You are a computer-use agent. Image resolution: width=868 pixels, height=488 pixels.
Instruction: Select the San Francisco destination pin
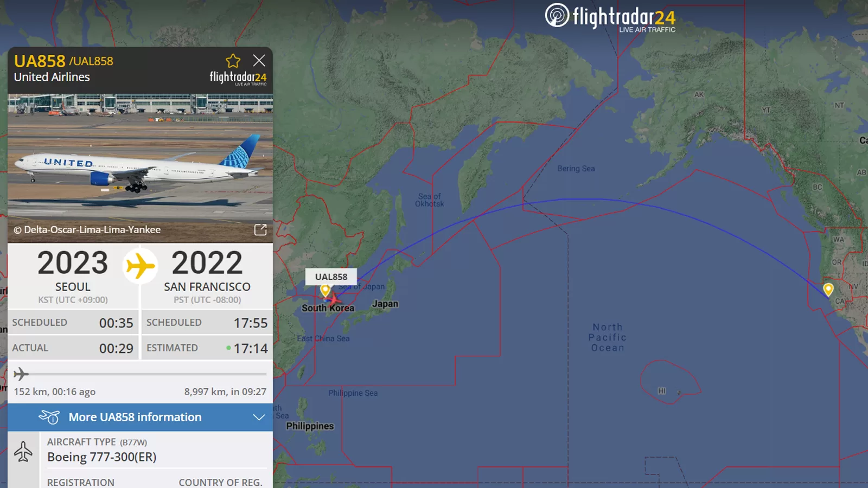pyautogui.click(x=828, y=289)
